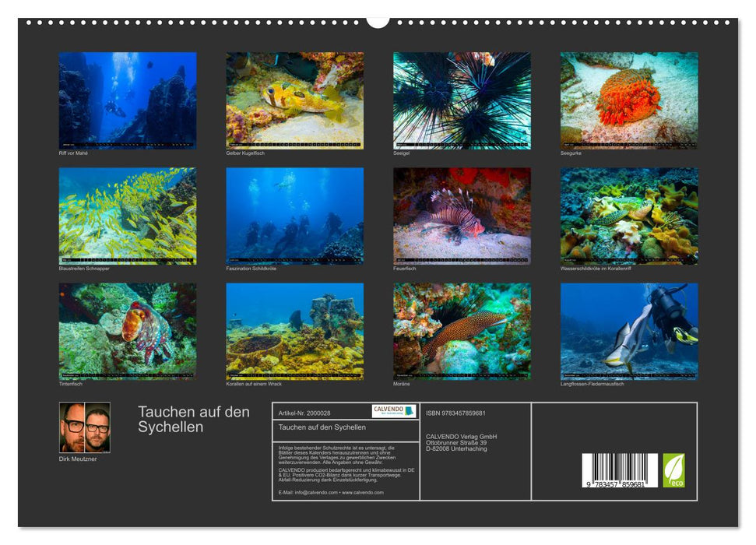Click the Tintenfisch octopus thumbnail
This screenshot has width=756, height=545.
point(128,331)
